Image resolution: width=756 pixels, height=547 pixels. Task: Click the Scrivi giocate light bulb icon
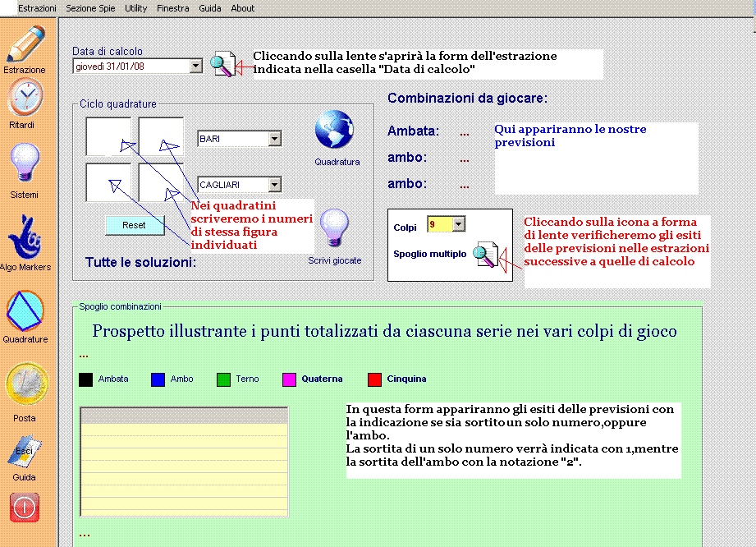pyautogui.click(x=334, y=228)
